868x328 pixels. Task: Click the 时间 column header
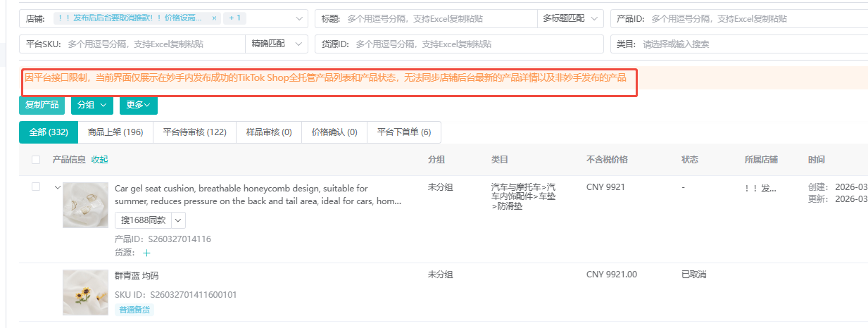click(816, 160)
